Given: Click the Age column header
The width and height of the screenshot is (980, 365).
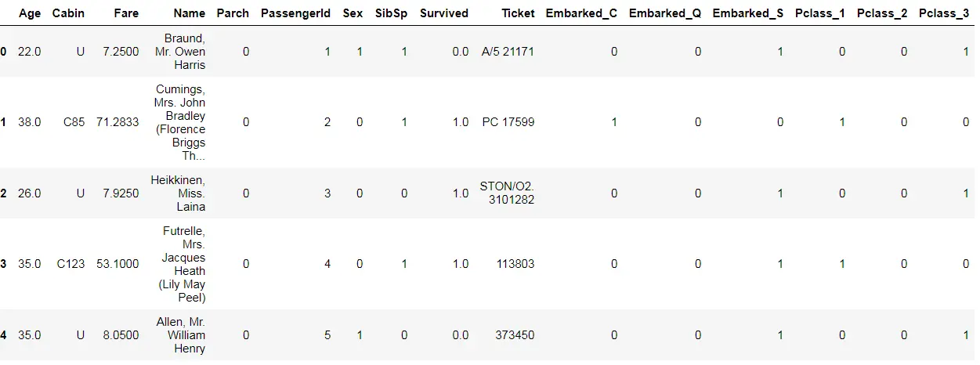Looking at the screenshot, I should point(29,13).
